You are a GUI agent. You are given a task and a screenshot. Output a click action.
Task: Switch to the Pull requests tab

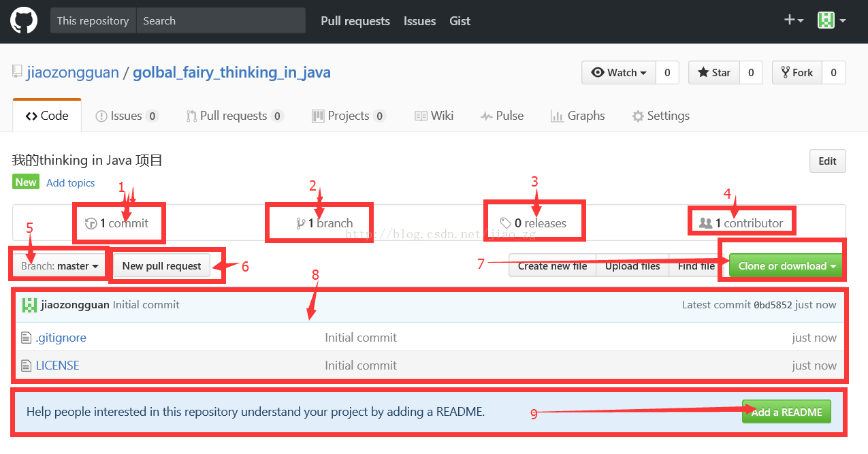(235, 116)
